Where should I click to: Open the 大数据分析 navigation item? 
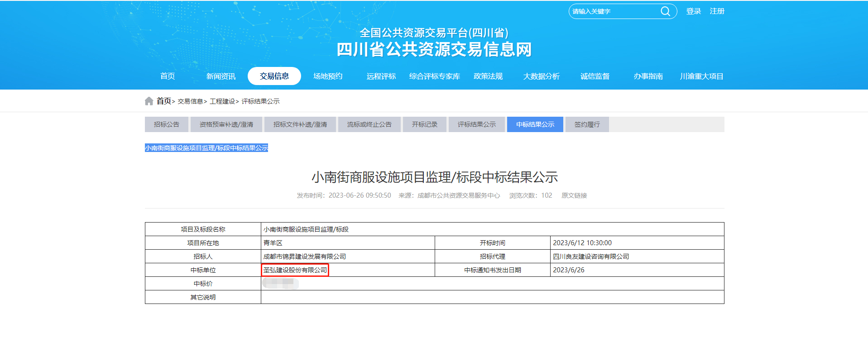tap(542, 76)
